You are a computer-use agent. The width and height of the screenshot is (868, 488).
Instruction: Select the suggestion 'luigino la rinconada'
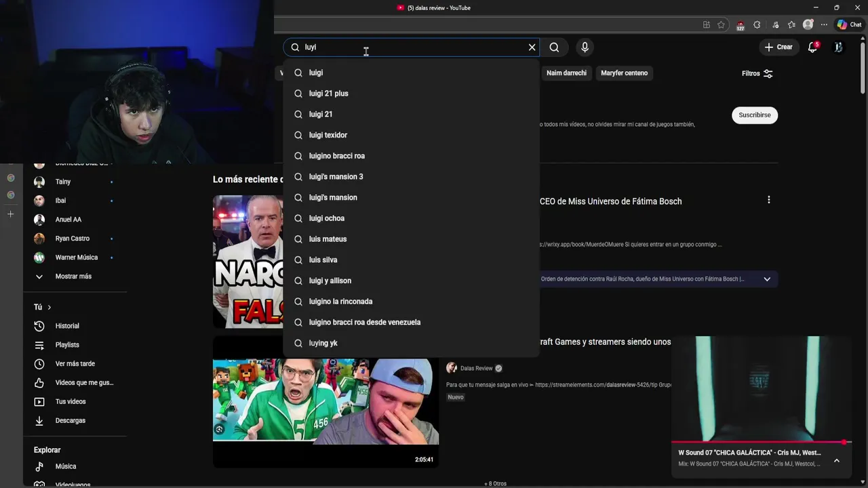(x=411, y=302)
